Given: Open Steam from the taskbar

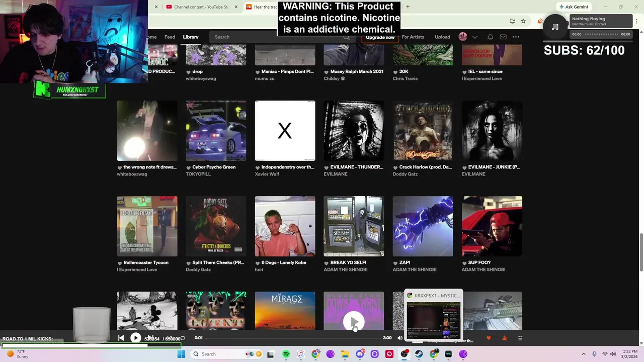Looking at the screenshot, I should tap(419, 354).
